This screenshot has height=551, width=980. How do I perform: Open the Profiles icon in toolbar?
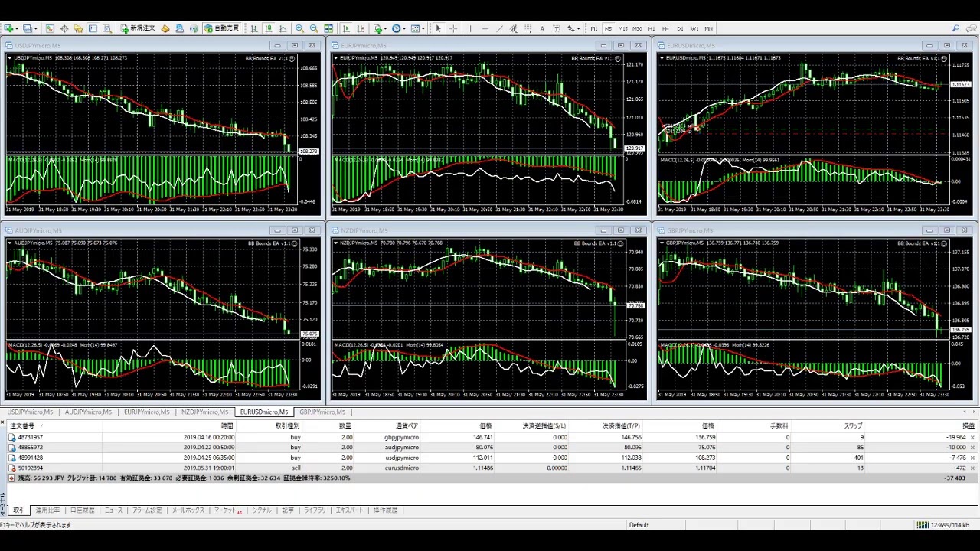[29, 28]
